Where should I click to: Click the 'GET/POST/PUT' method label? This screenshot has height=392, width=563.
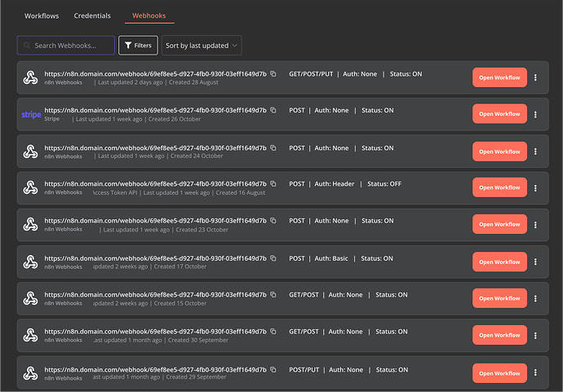pos(311,74)
